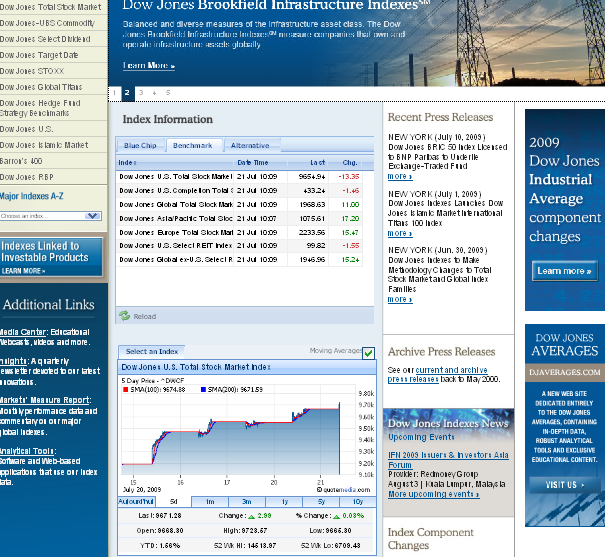Open Dow Jones Islamic Market menu item
The width and height of the screenshot is (605, 557).
[44, 145]
